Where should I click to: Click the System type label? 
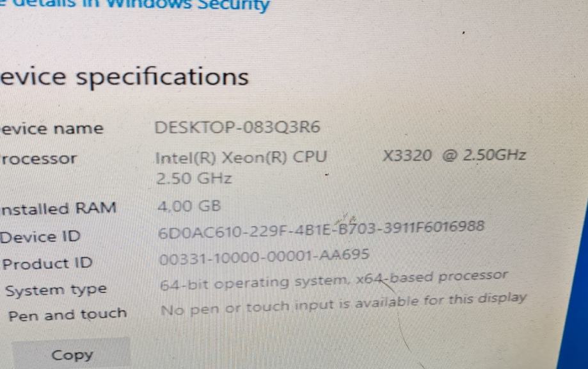tap(56, 290)
